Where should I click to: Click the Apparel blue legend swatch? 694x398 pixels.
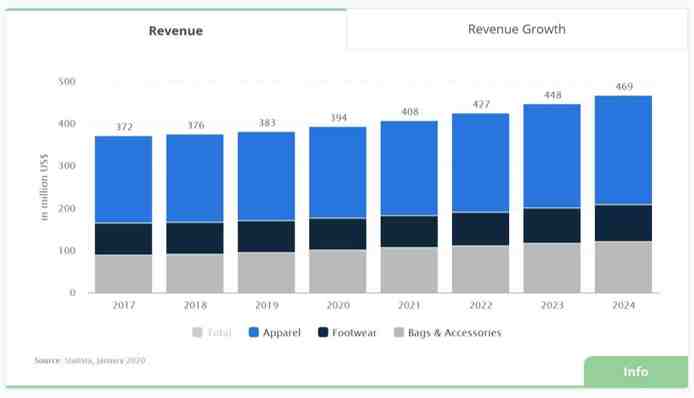(254, 332)
